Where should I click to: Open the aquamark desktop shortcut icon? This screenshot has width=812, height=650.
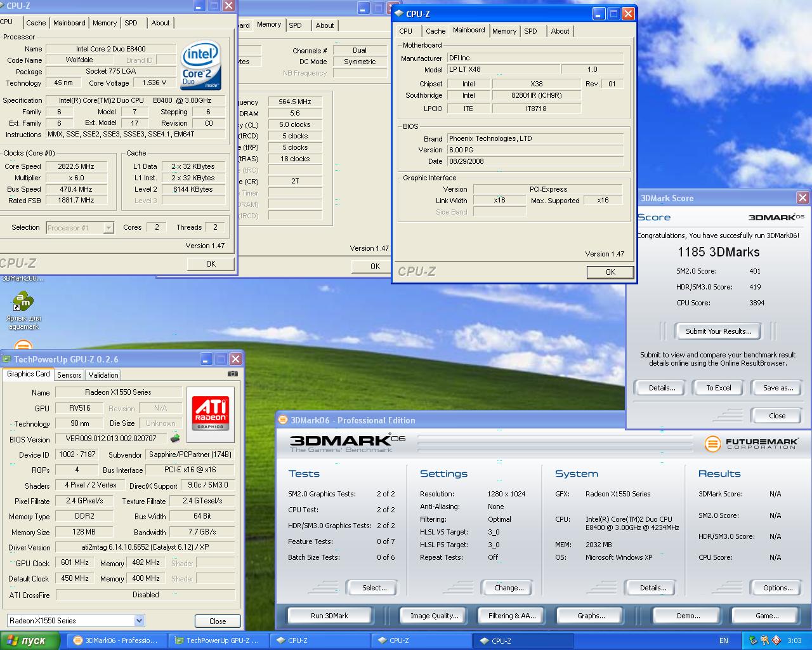click(x=23, y=301)
